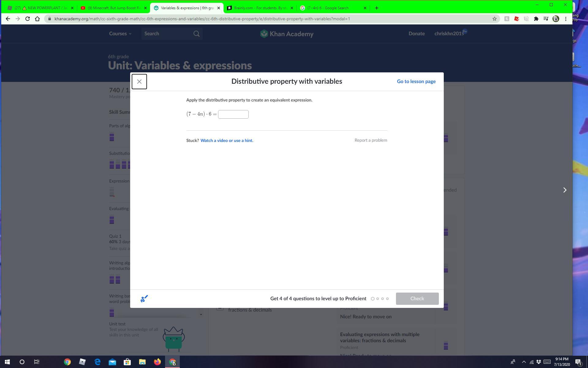Close the exercise modal with X

[x=139, y=82]
